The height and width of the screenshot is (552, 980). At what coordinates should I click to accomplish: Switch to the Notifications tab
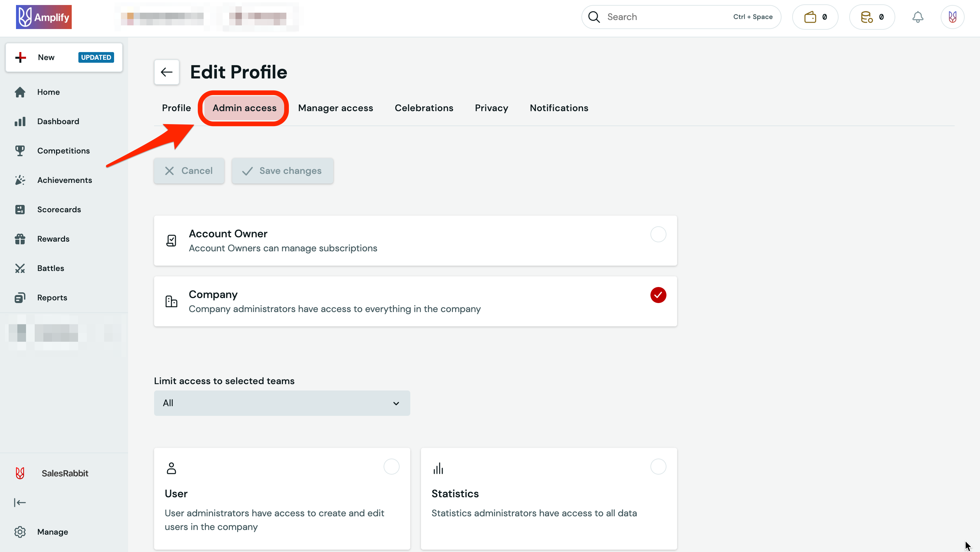(558, 108)
